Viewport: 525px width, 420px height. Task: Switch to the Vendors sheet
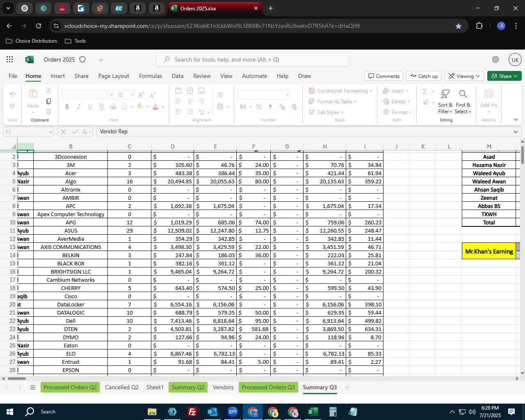(223, 387)
